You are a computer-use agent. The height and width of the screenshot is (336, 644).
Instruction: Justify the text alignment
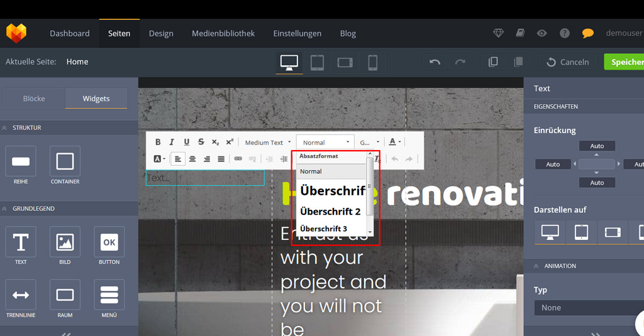click(221, 159)
